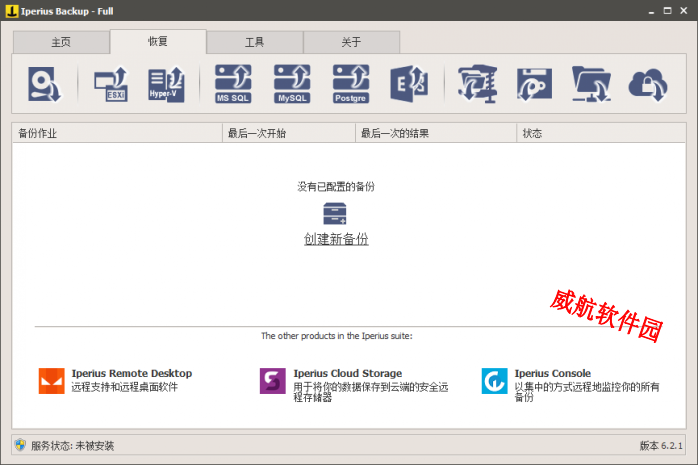Click the 创建新备份 link
Image resolution: width=698 pixels, height=465 pixels.
(336, 239)
